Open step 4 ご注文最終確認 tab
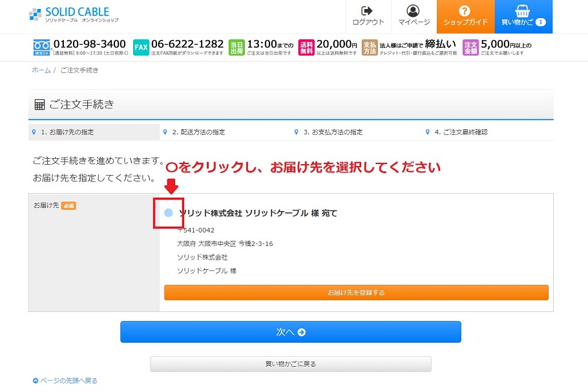 coord(487,132)
